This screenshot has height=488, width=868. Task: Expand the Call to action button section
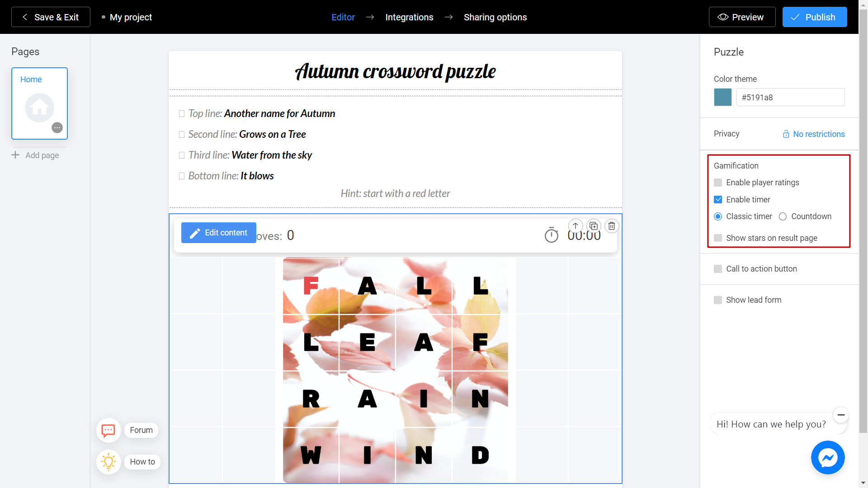[718, 269]
